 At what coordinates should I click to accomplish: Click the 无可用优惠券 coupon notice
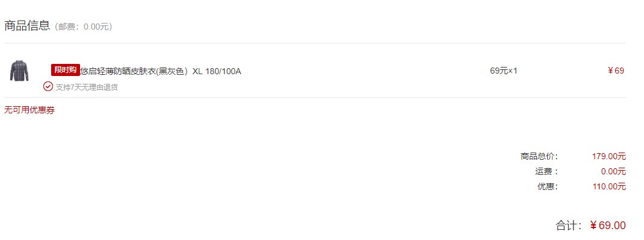click(x=29, y=110)
